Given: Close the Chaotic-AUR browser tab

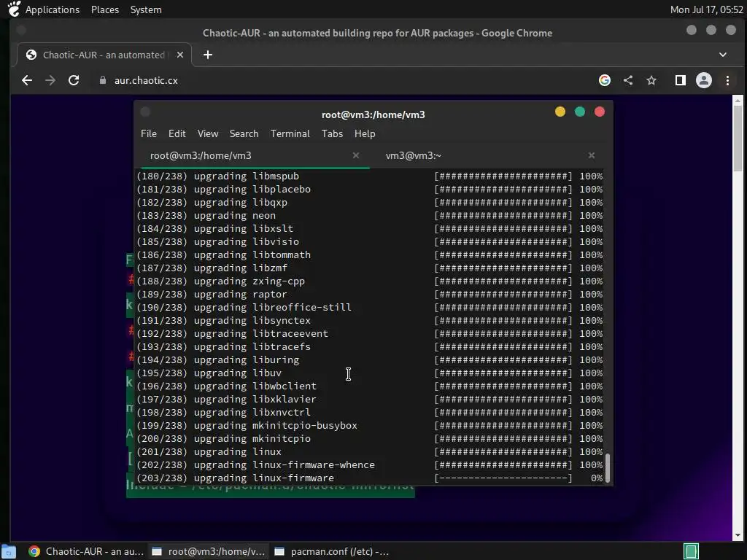Looking at the screenshot, I should click(180, 55).
